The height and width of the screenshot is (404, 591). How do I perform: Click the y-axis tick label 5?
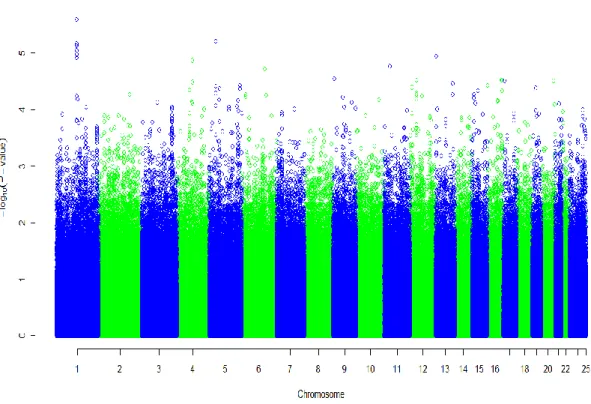click(x=22, y=53)
